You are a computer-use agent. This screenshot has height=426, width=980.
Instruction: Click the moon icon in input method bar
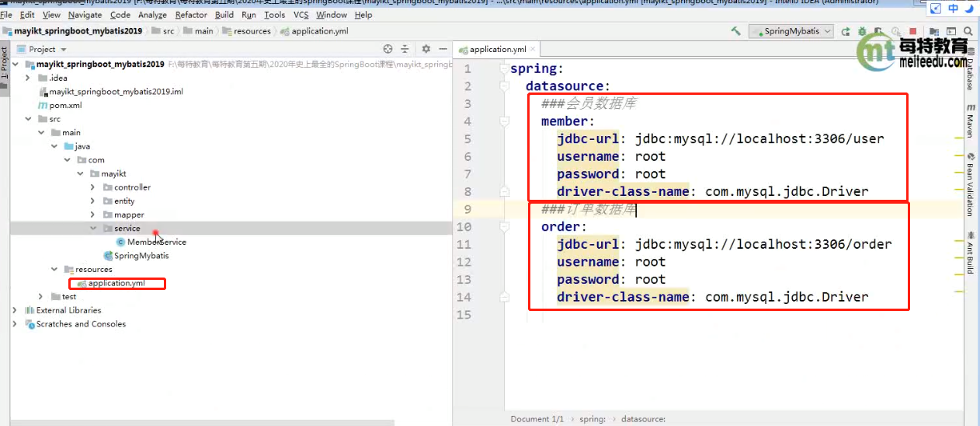(971, 9)
